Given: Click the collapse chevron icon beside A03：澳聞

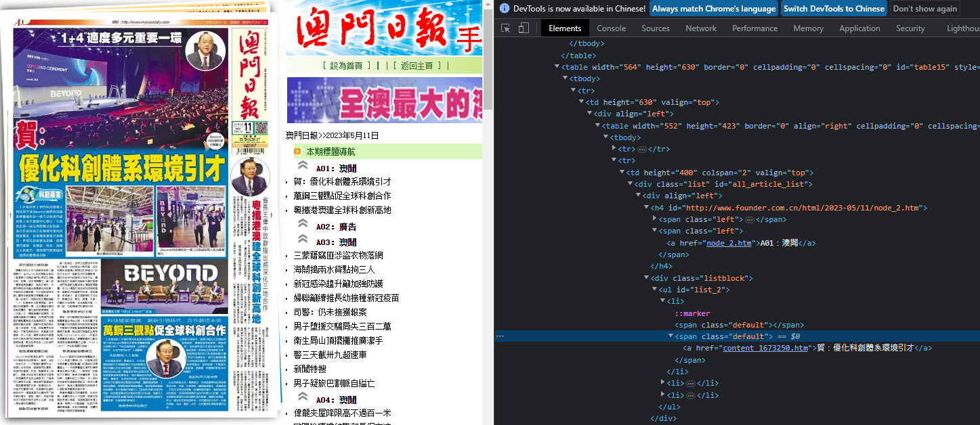Looking at the screenshot, I should pyautogui.click(x=303, y=240).
